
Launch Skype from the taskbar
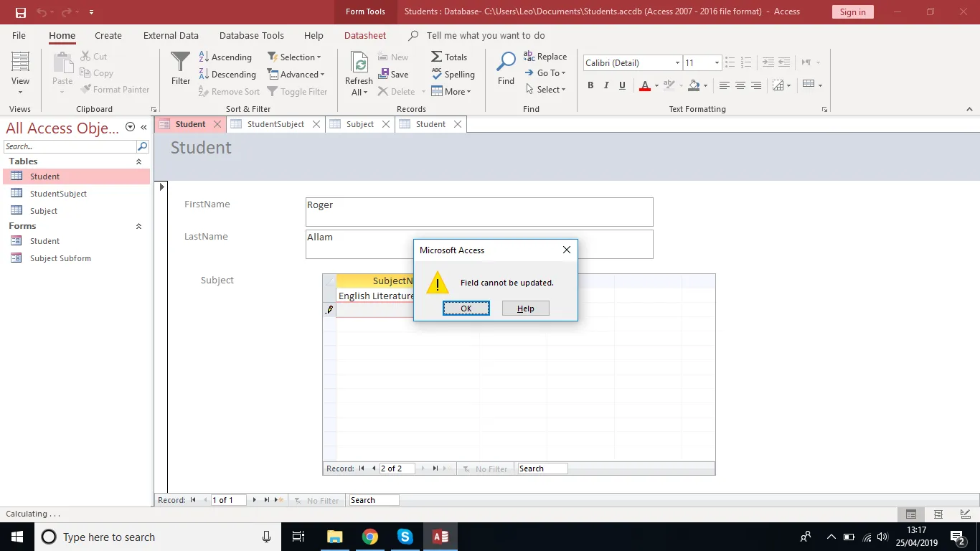[405, 537]
